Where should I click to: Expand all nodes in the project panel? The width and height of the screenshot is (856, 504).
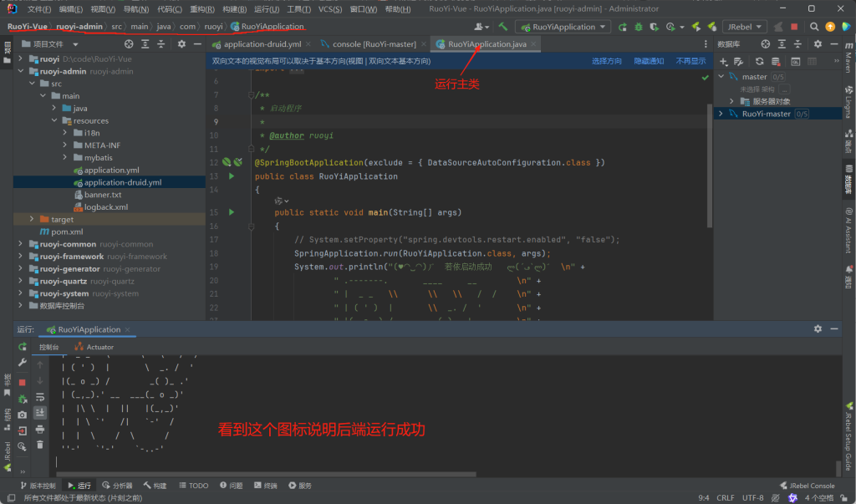[145, 44]
